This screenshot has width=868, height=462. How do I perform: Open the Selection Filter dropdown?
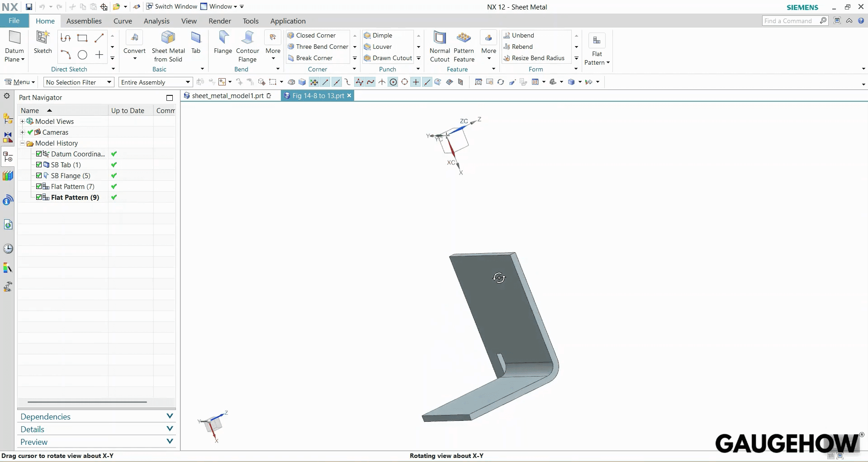[109, 82]
